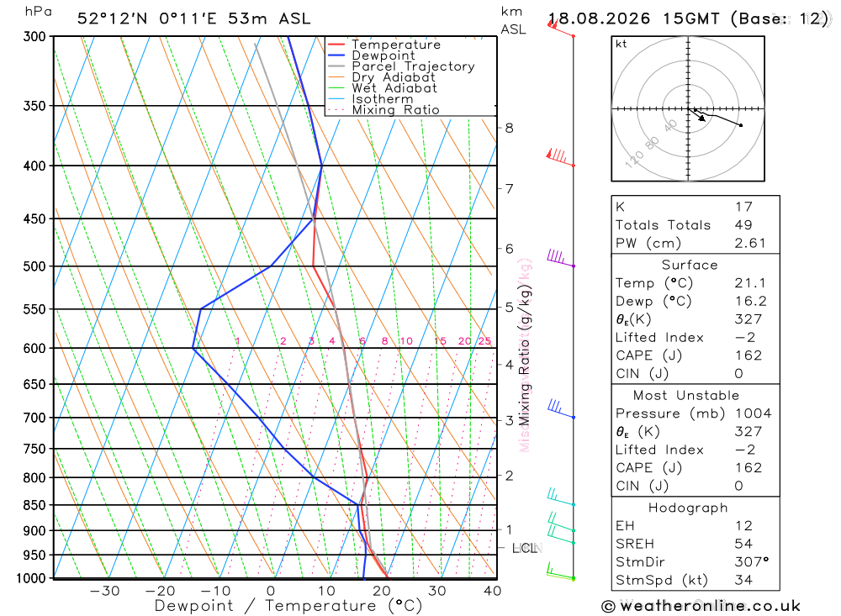
Task: Click the Totals Totals value 49
Action: pos(743,225)
